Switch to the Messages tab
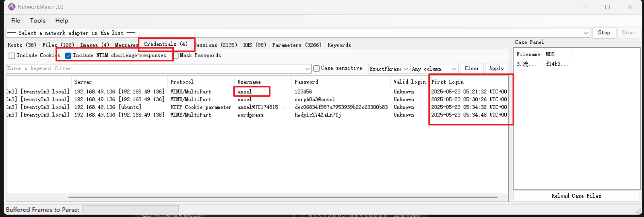Screen dimensions: 644x217 [x=126, y=45]
